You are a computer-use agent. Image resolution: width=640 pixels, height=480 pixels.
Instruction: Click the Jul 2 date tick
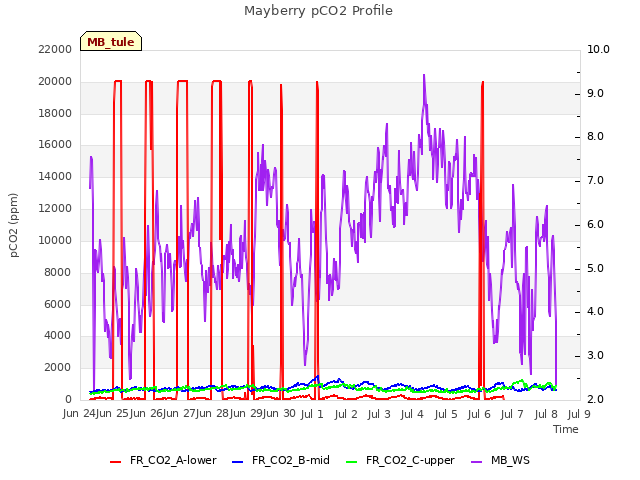pyautogui.click(x=346, y=414)
